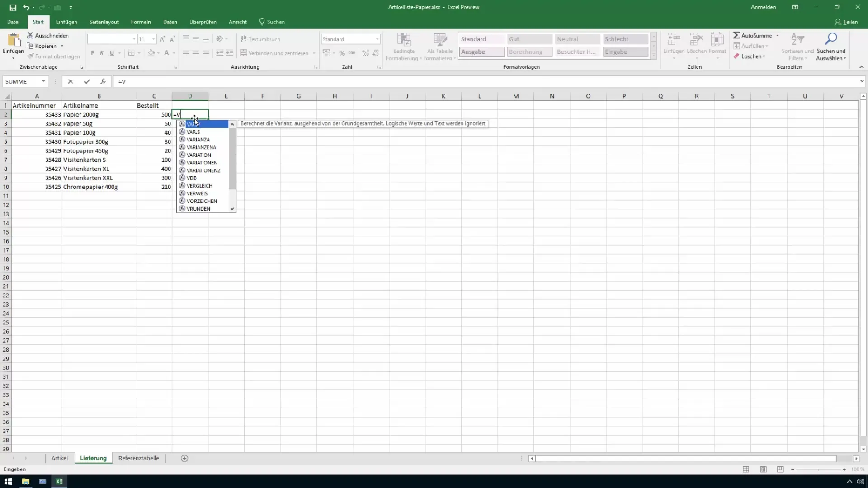
Task: Open Name Box dropdown showing SUMME
Action: [x=43, y=81]
